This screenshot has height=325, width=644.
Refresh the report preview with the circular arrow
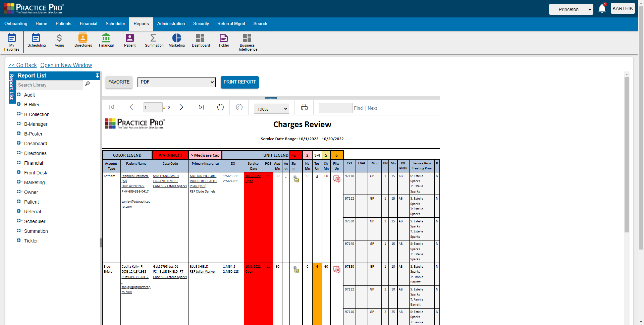click(x=220, y=107)
